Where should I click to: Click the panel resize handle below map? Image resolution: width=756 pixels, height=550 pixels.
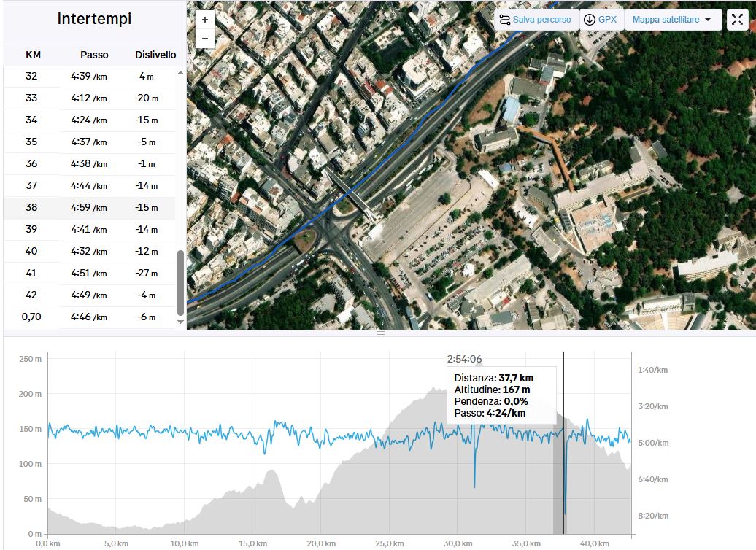pyautogui.click(x=380, y=333)
